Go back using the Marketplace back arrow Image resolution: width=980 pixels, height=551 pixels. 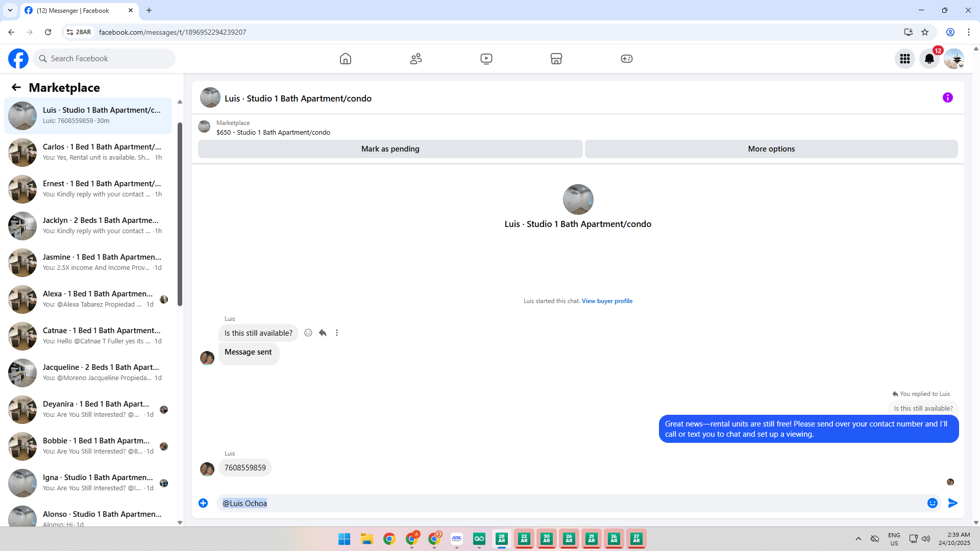16,88
